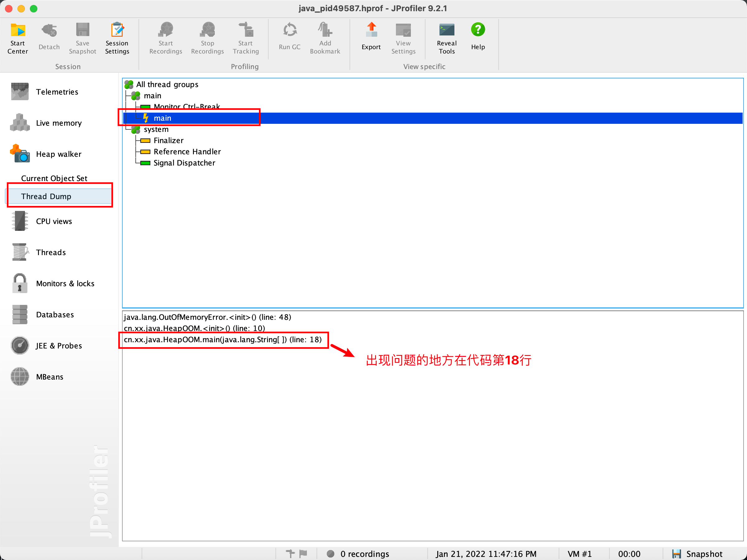Click the flag icon in status bar
Viewport: 747px width, 560px height.
pos(303,553)
